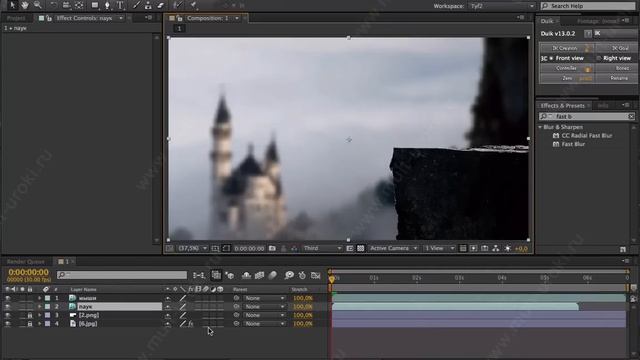Select the Unified Camera tool
Image resolution: width=640 pixels, height=360 pixels.
[66, 5]
